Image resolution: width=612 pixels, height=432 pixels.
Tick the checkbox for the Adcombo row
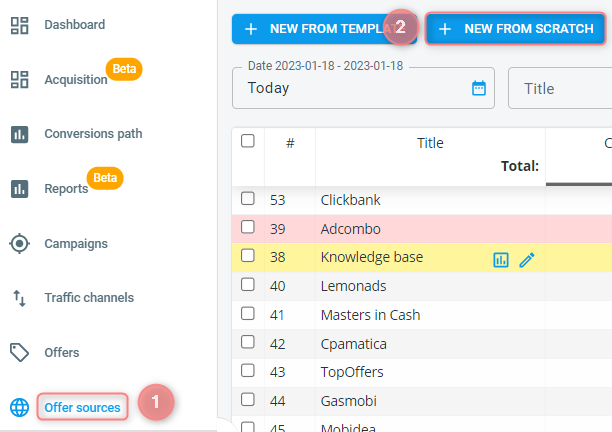coord(248,228)
